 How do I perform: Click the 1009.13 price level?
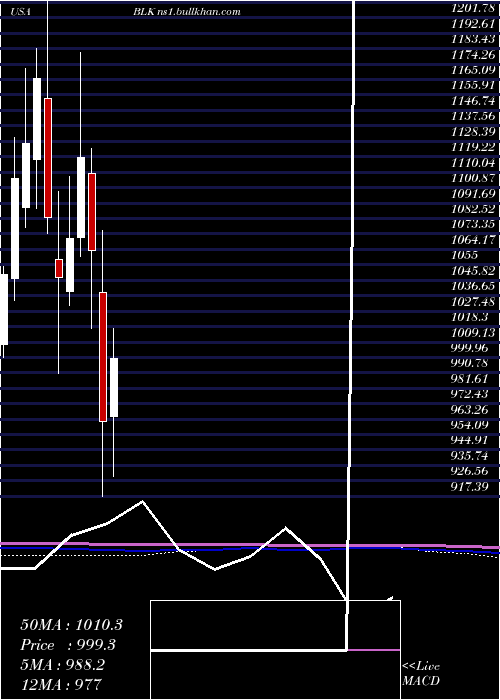(473, 333)
